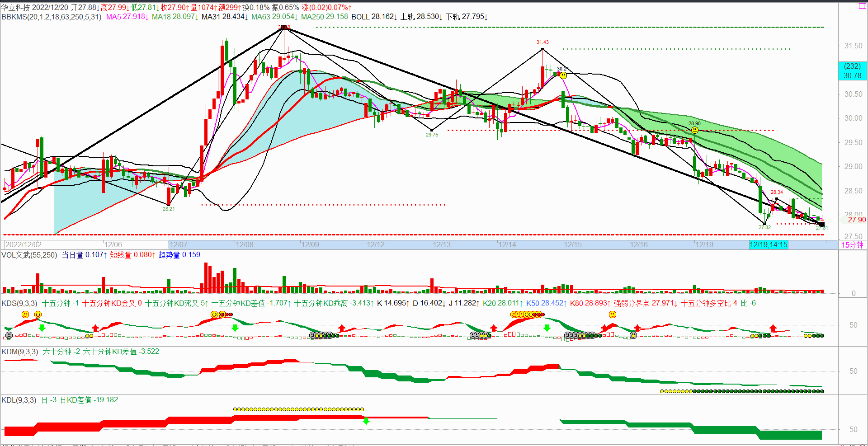Click the 十五分钟KD金叉 0 readout

(112, 303)
